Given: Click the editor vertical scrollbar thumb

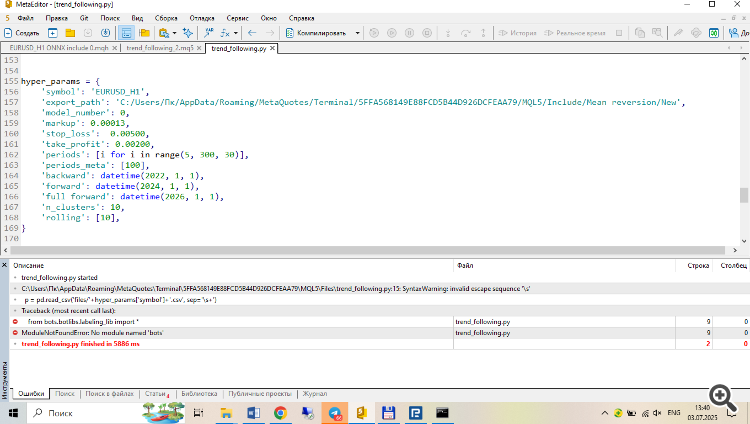Looking at the screenshot, I should [744, 195].
